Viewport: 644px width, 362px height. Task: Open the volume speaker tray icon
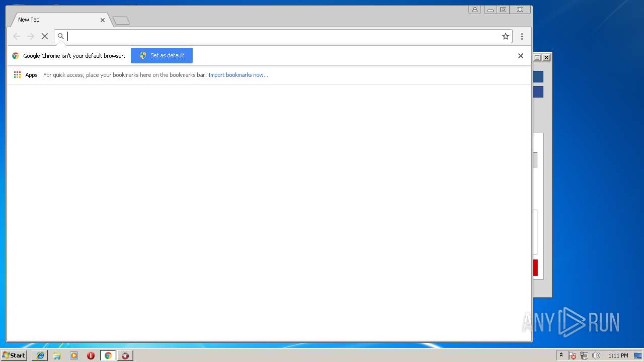click(x=596, y=355)
